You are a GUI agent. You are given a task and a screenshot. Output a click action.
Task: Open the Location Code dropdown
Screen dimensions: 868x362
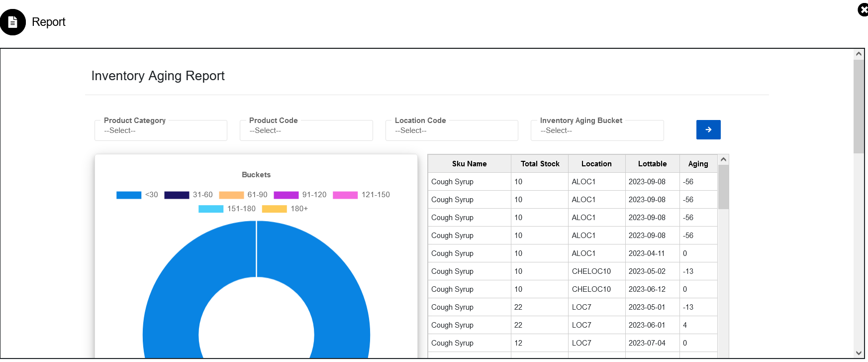pyautogui.click(x=452, y=130)
